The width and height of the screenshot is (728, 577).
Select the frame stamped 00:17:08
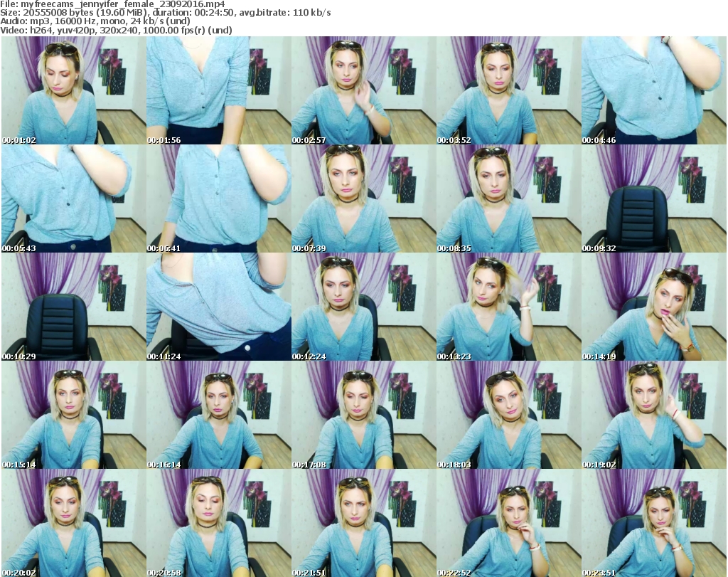click(x=363, y=415)
